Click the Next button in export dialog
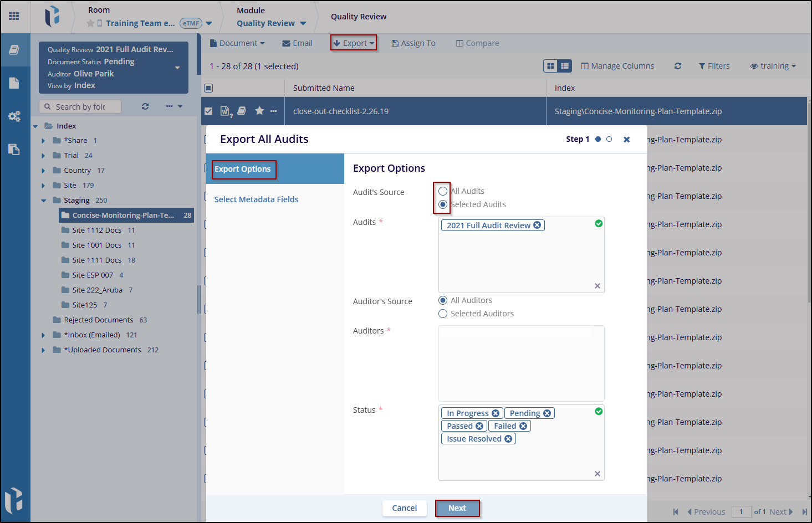This screenshot has width=812, height=523. pos(457,508)
